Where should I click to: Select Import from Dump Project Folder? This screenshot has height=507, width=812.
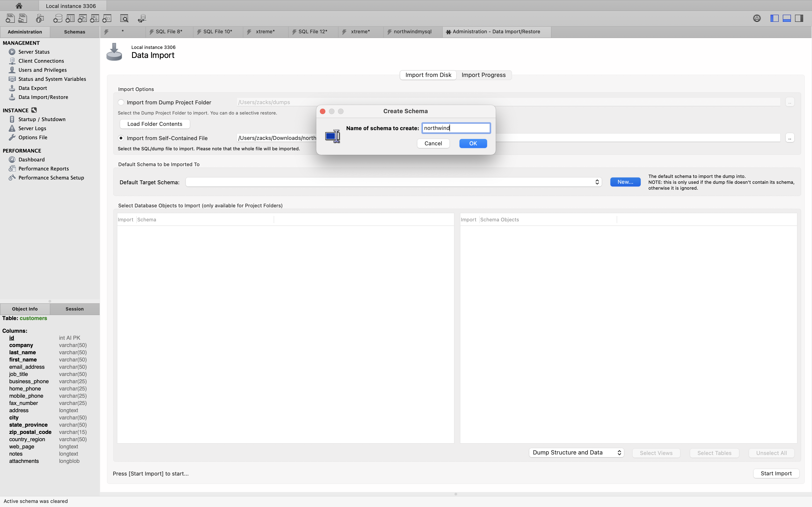[121, 102]
